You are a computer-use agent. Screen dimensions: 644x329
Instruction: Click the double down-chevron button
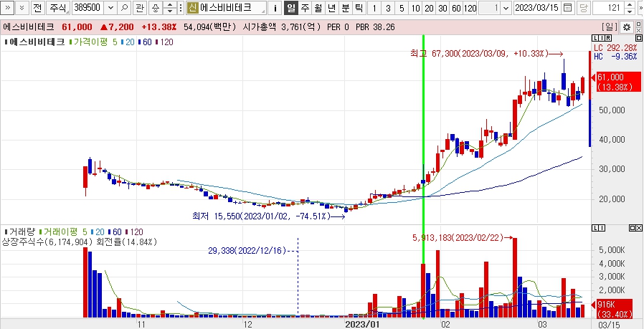point(22,7)
